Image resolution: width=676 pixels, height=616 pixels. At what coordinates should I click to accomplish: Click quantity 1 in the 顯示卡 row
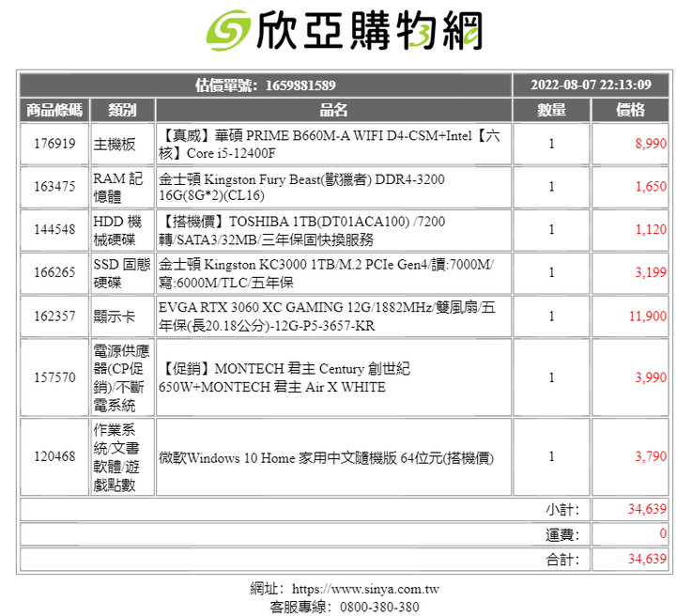click(551, 316)
